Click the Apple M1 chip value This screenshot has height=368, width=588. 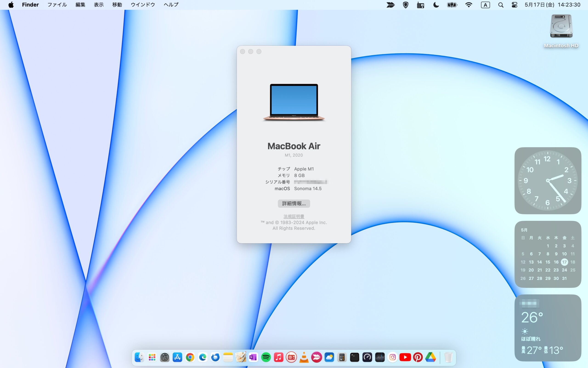pyautogui.click(x=304, y=169)
